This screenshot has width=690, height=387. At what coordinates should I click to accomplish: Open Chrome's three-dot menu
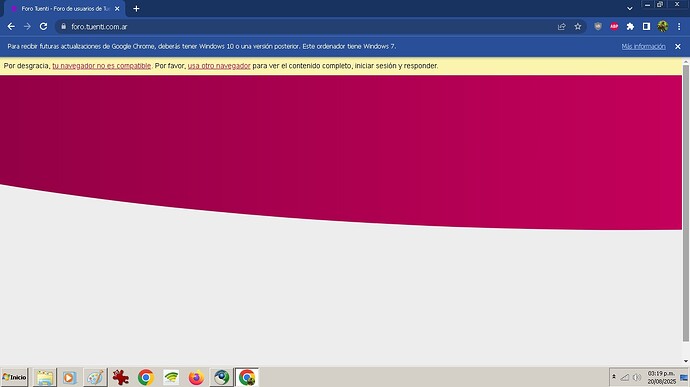(679, 26)
